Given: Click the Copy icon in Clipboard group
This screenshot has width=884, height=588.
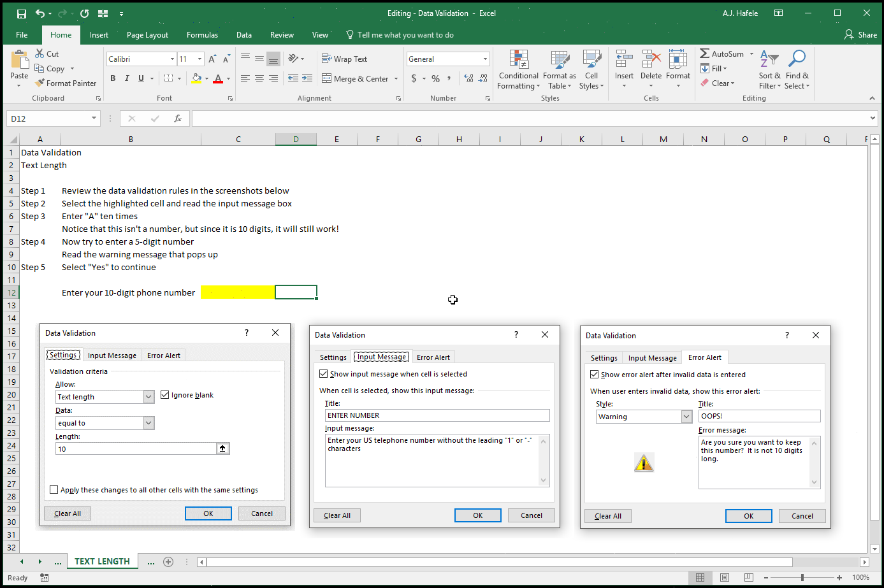Looking at the screenshot, I should click(40, 68).
